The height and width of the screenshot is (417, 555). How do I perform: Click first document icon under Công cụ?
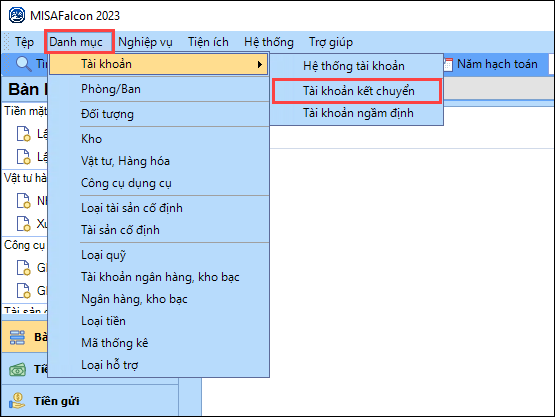coord(24,268)
